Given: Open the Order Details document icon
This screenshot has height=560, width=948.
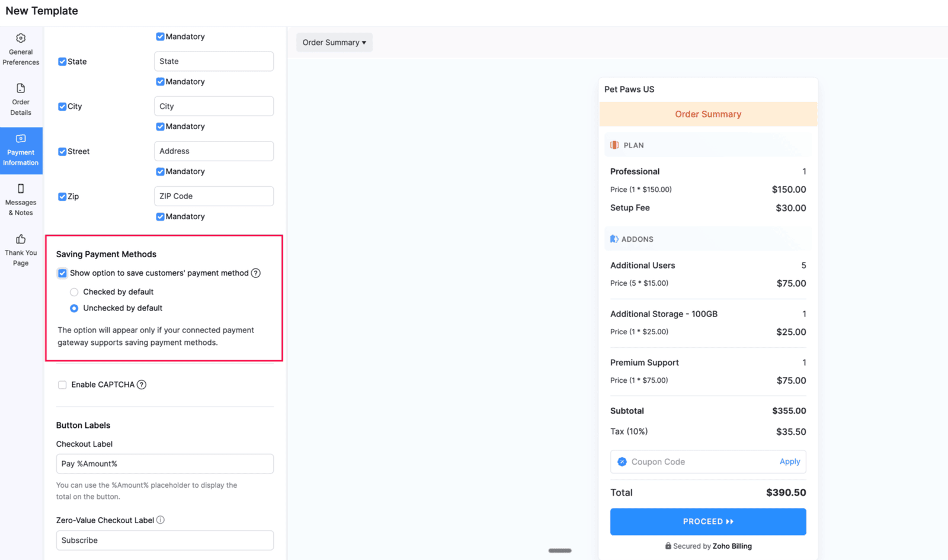Looking at the screenshot, I should [x=21, y=89].
